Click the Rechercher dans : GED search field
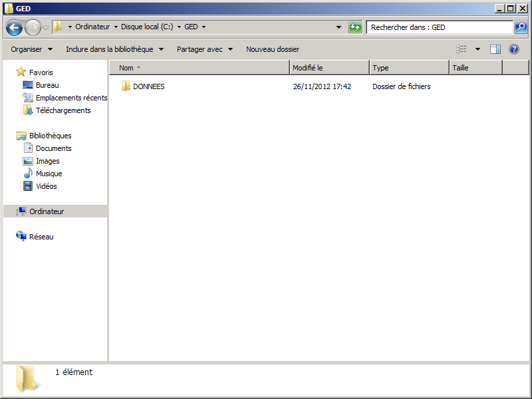Screen dimensions: 532x399 click(x=439, y=27)
